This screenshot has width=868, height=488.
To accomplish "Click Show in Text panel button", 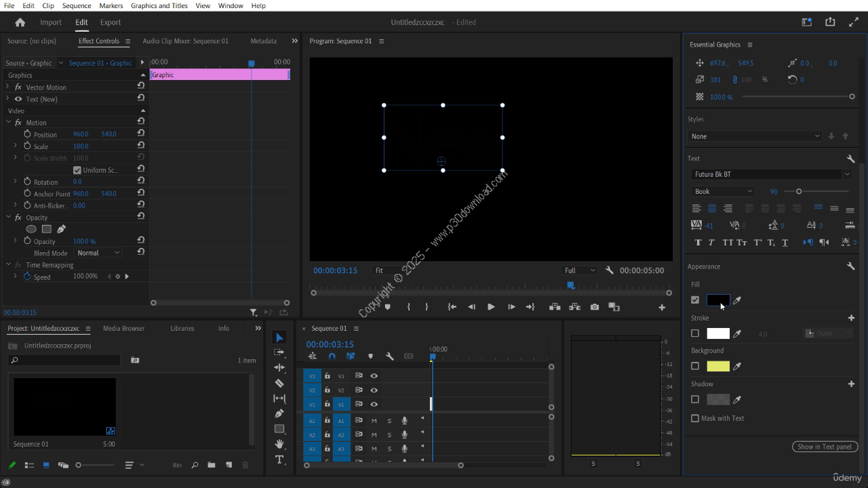I will (825, 447).
